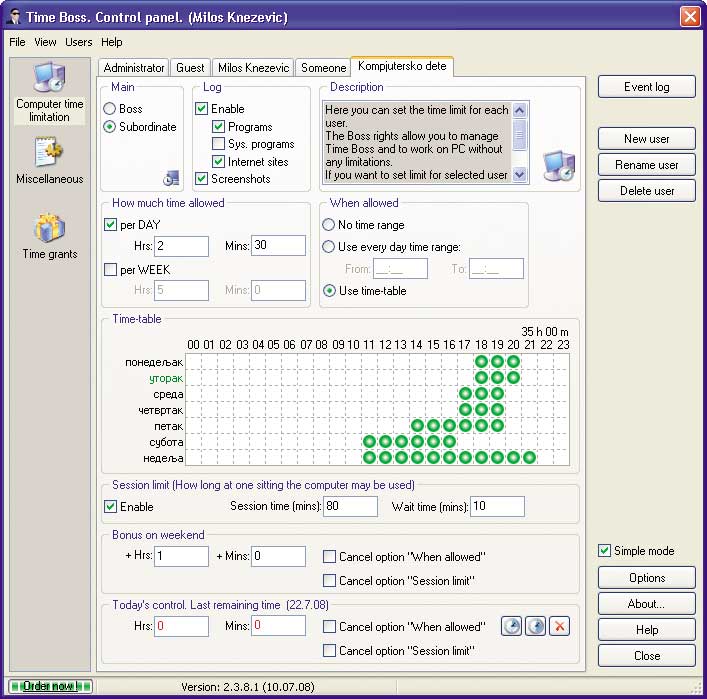
Task: Open the Time grants gift icon
Action: coord(49,228)
